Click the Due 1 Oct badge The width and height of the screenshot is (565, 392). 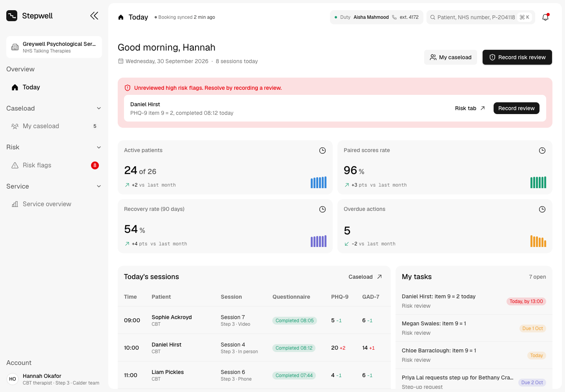tap(532, 328)
